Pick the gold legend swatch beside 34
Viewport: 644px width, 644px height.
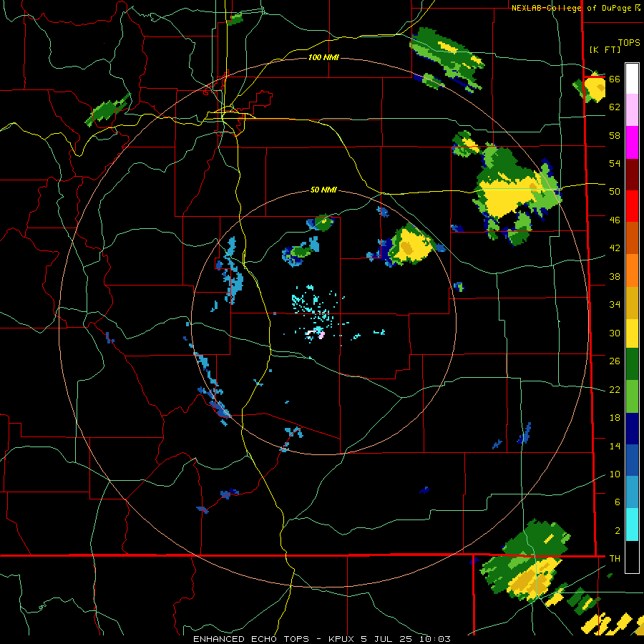tap(632, 303)
